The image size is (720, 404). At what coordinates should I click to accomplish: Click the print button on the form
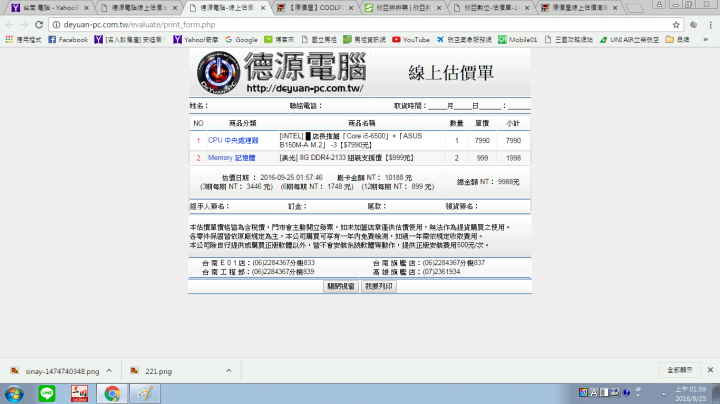click(x=378, y=286)
